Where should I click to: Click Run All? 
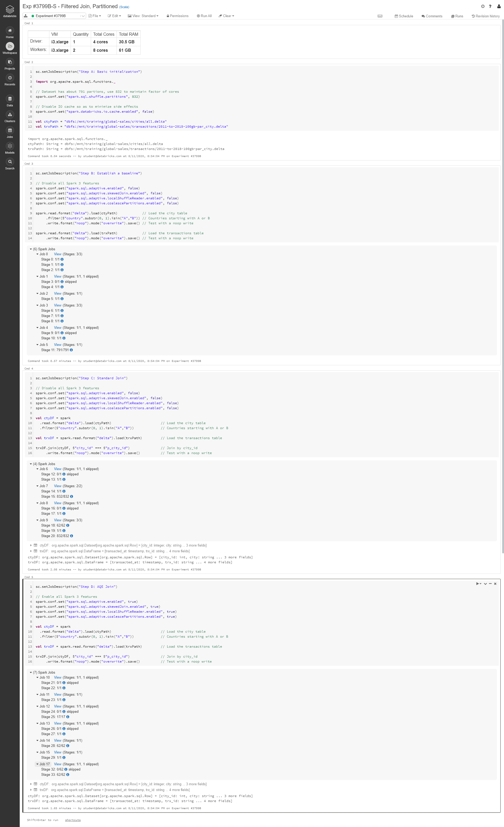tap(204, 16)
